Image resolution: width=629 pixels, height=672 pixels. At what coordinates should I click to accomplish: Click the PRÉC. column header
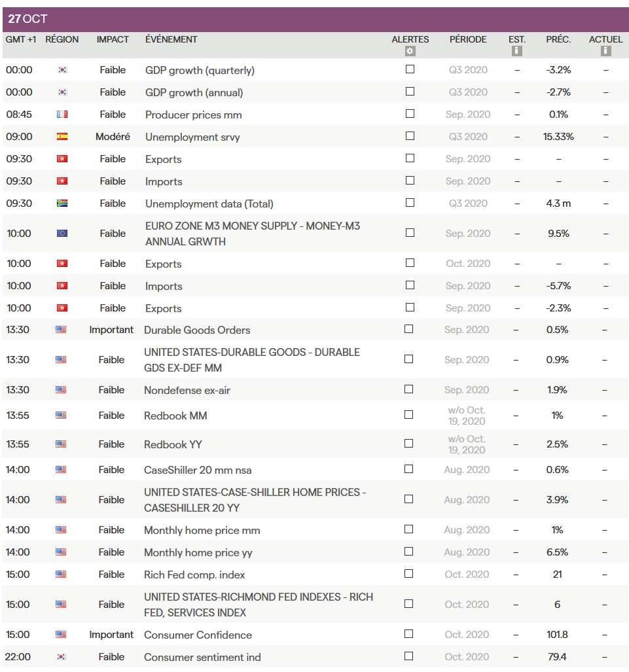coord(558,39)
